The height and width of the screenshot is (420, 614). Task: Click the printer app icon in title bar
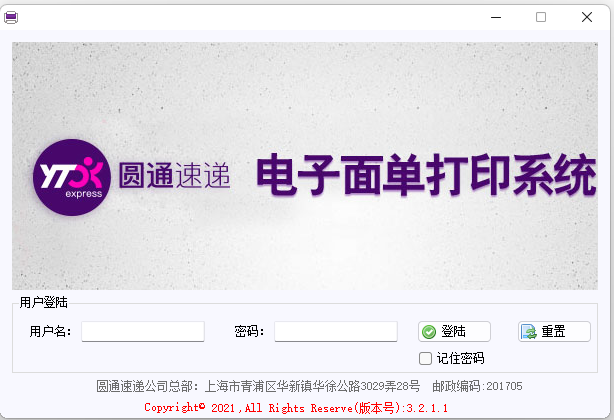click(11, 18)
